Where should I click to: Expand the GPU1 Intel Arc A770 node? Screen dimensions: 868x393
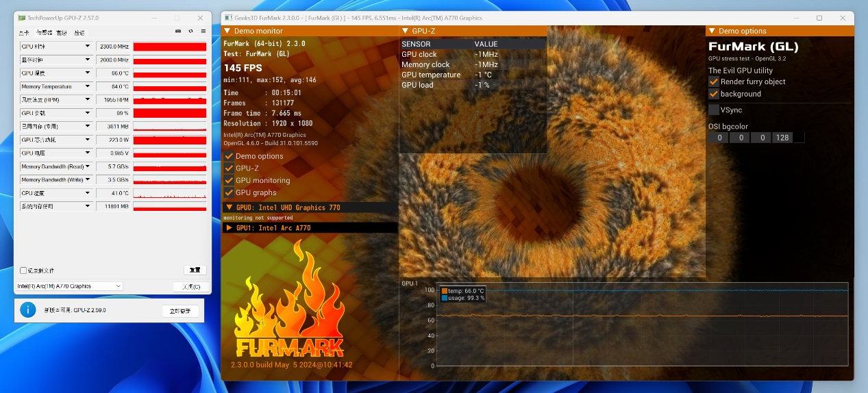click(230, 228)
